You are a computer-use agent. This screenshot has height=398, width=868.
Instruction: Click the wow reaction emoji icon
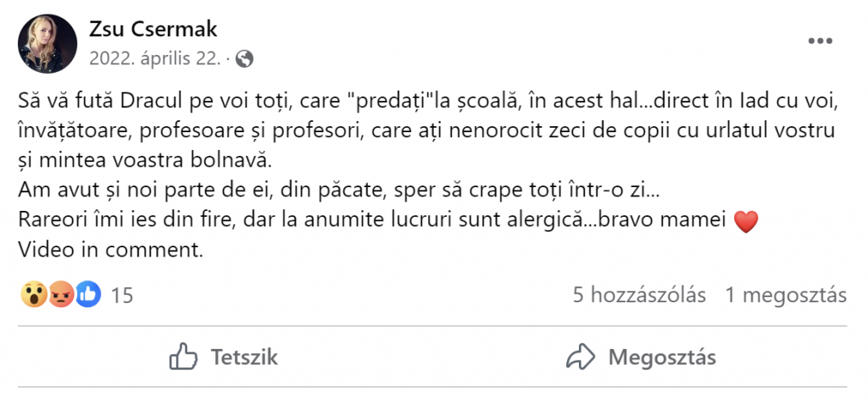click(34, 295)
